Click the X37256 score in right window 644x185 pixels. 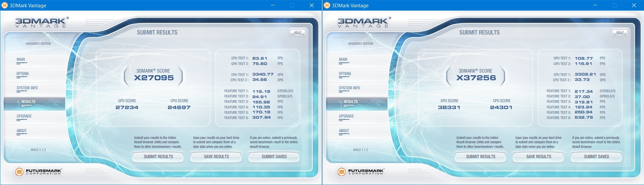(x=476, y=78)
